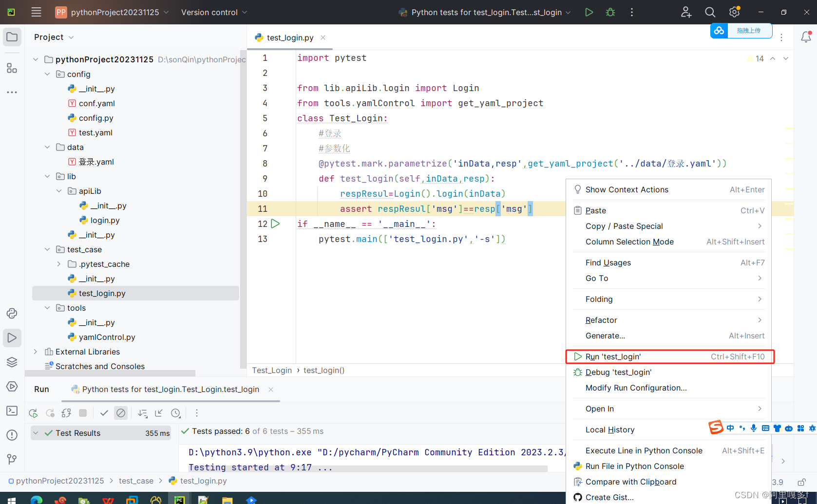Select Show Context Actions
Viewport: 817px width, 504px height.
(x=668, y=189)
